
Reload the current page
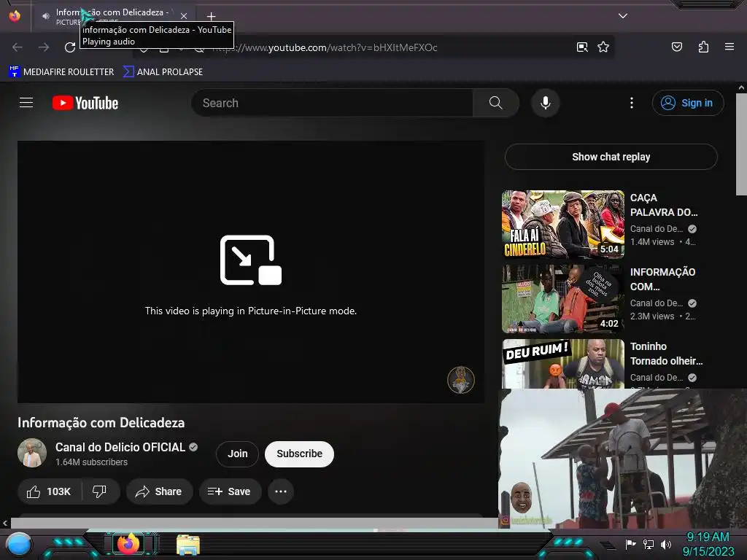pyautogui.click(x=70, y=47)
